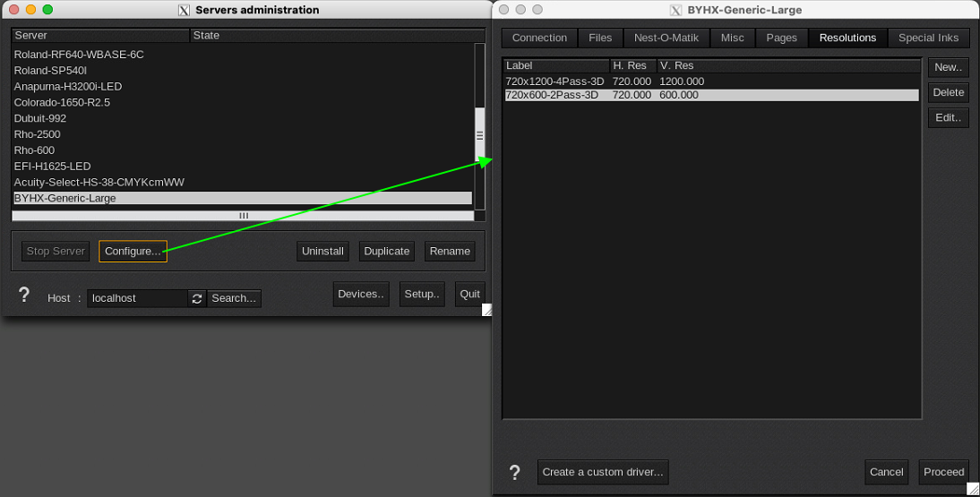This screenshot has height=497, width=980.
Task: Select the 720x1200-4Pass-3D resolution row
Action: (554, 81)
